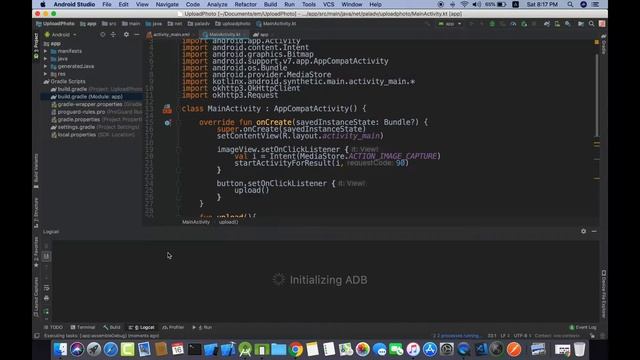
Task: Click the UploadPhoto breadcrumb in navigation bar
Action: click(x=55, y=24)
